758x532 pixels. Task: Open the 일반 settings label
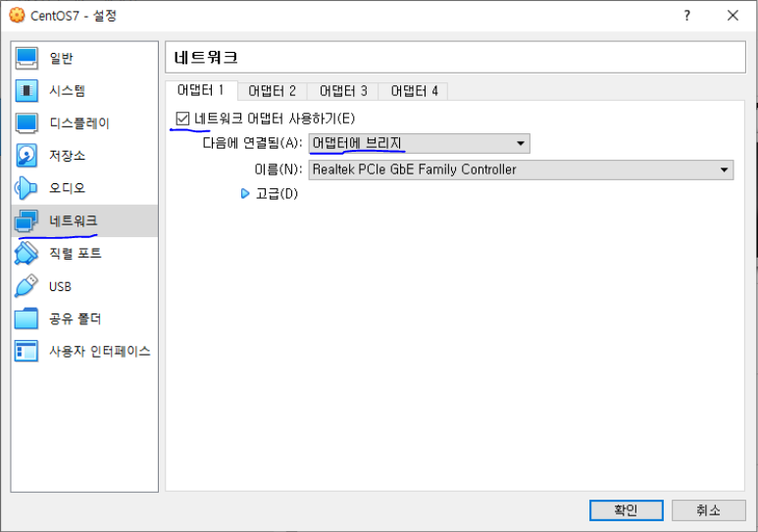[61, 59]
